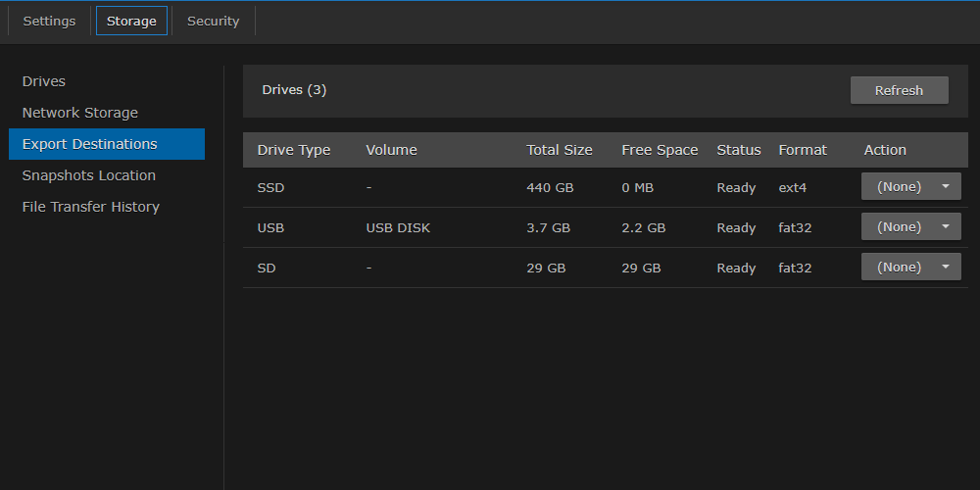
Task: Select the Storage tab
Action: pos(131,22)
